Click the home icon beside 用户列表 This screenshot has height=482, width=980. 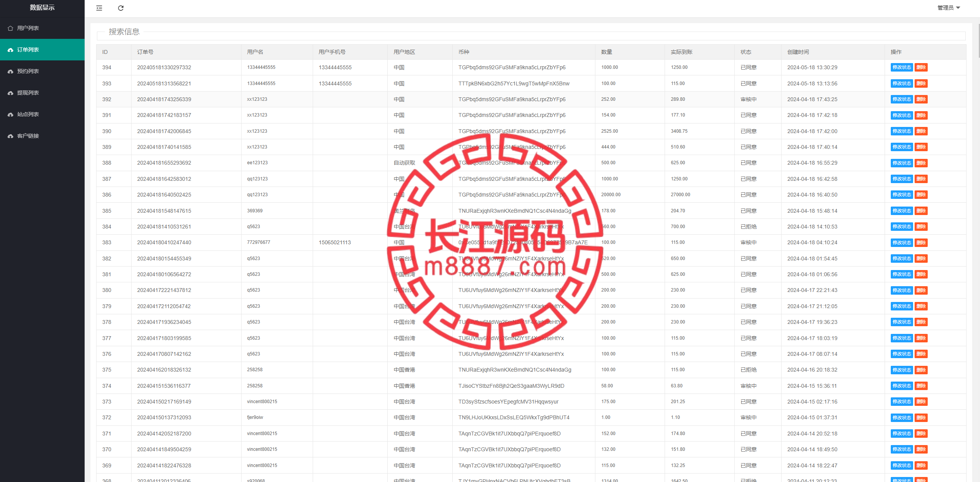click(x=10, y=28)
